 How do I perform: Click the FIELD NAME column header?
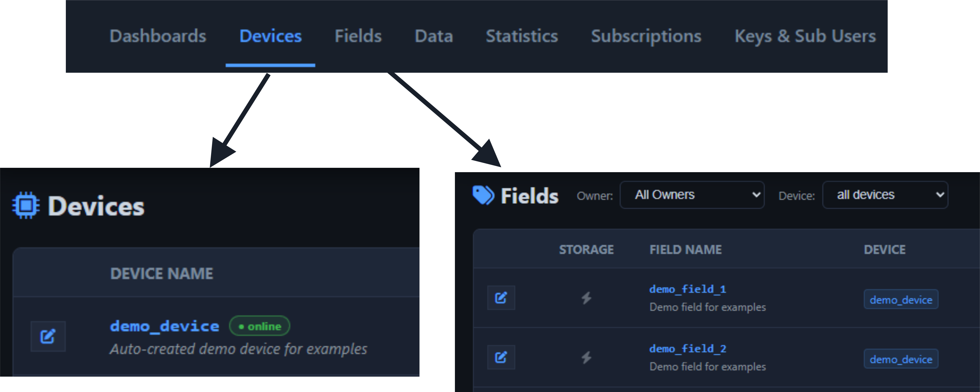tap(686, 250)
